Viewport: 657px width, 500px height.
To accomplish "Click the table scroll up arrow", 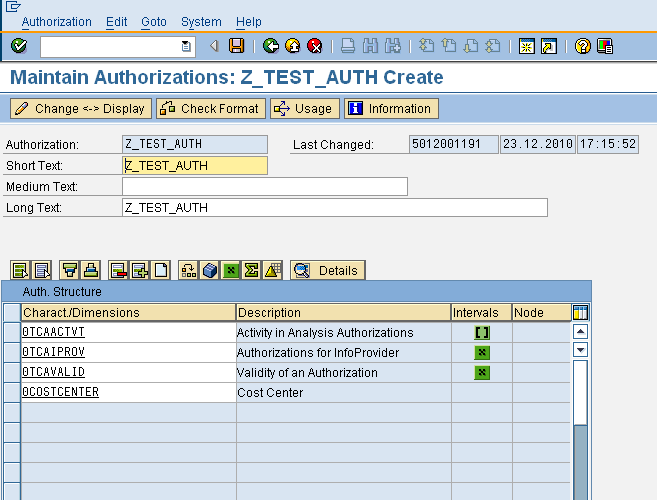I will pyautogui.click(x=580, y=332).
